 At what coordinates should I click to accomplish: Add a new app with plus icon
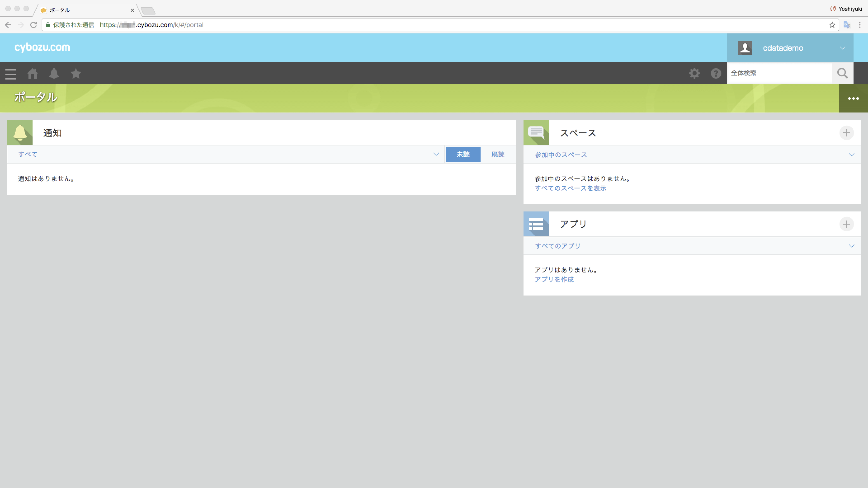pyautogui.click(x=847, y=224)
